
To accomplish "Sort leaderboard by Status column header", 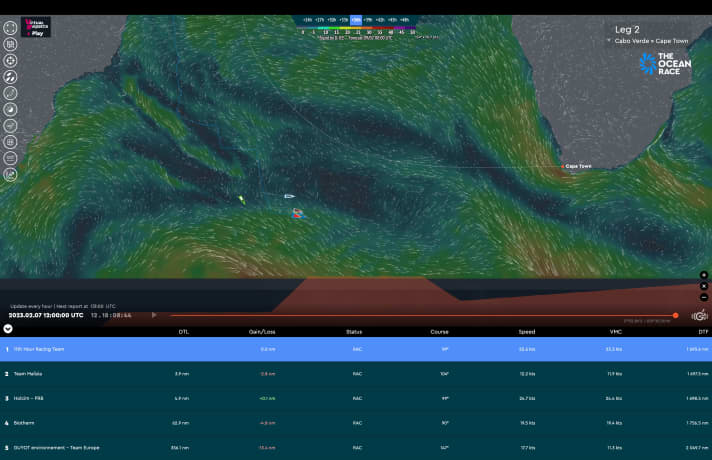I will pyautogui.click(x=354, y=332).
